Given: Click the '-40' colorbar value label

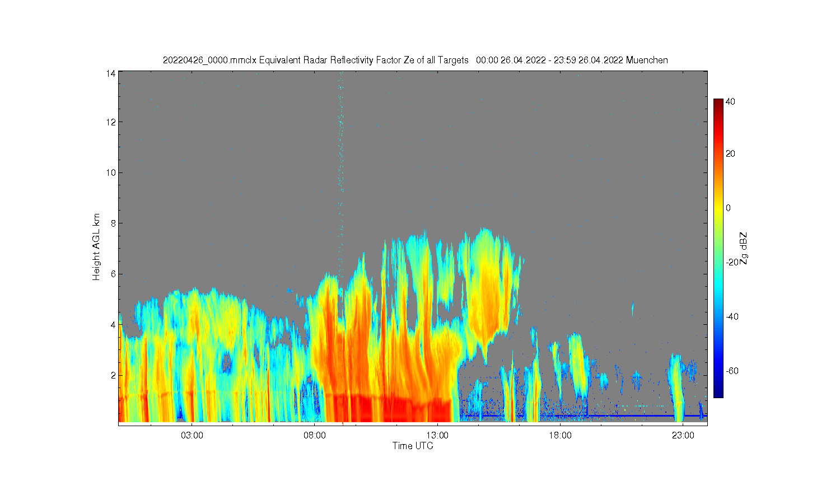Looking at the screenshot, I should click(732, 316).
